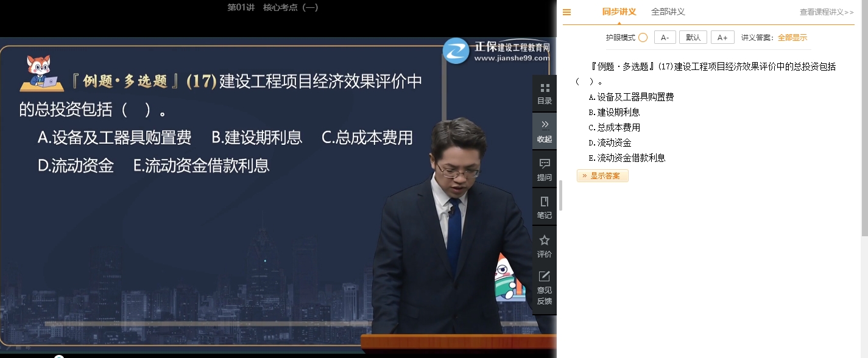Enable 护眼模式 eye-protection mode

point(643,37)
